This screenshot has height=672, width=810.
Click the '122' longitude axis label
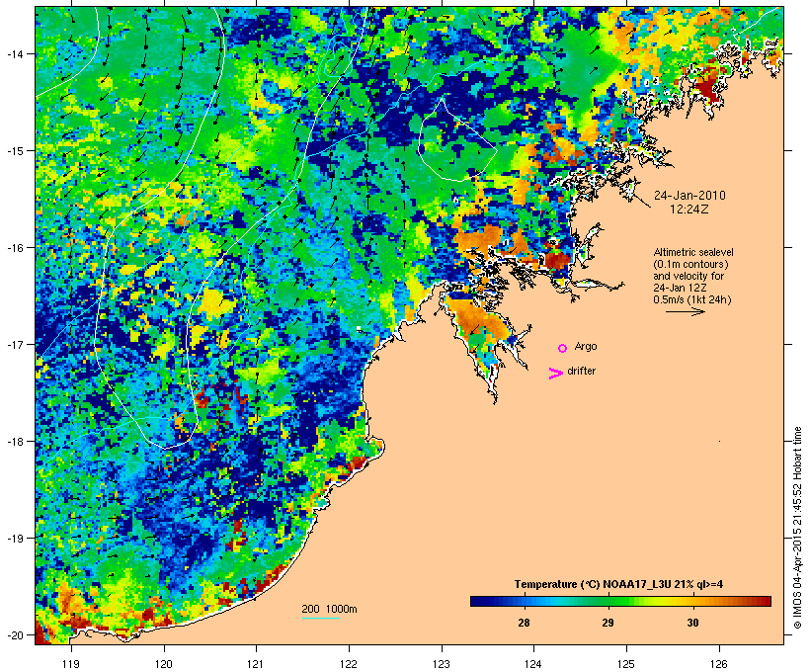click(x=349, y=664)
